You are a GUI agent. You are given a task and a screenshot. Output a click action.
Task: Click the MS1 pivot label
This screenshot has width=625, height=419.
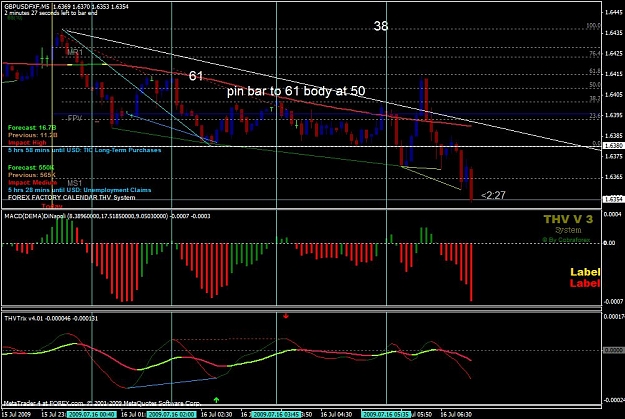coord(75,183)
